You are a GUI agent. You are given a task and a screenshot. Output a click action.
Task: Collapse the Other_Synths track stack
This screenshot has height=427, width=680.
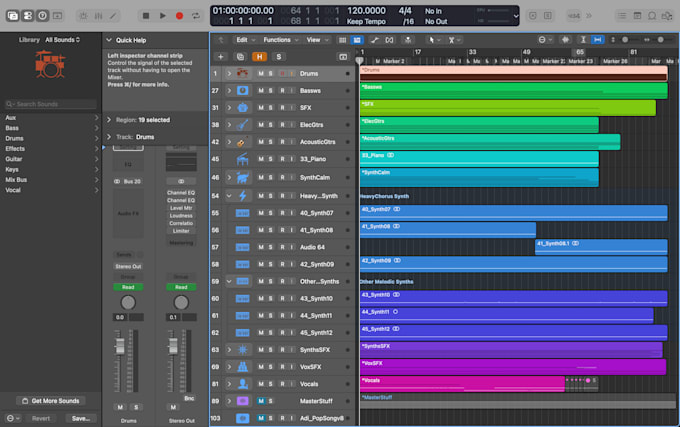point(229,281)
